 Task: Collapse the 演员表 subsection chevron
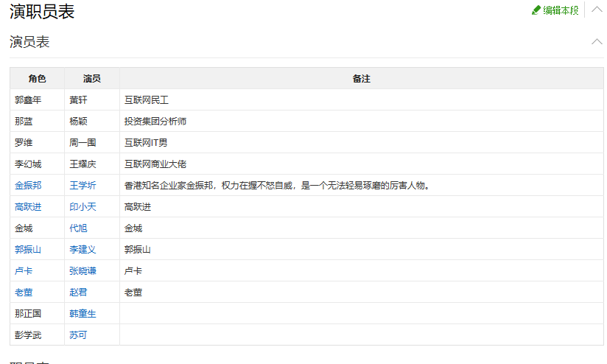[597, 41]
